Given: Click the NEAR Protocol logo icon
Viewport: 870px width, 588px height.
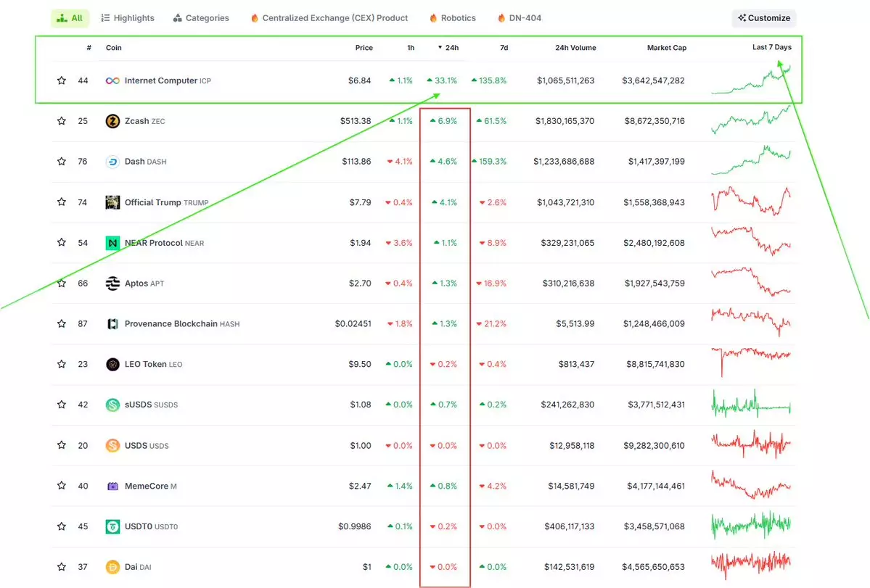Looking at the screenshot, I should (112, 243).
